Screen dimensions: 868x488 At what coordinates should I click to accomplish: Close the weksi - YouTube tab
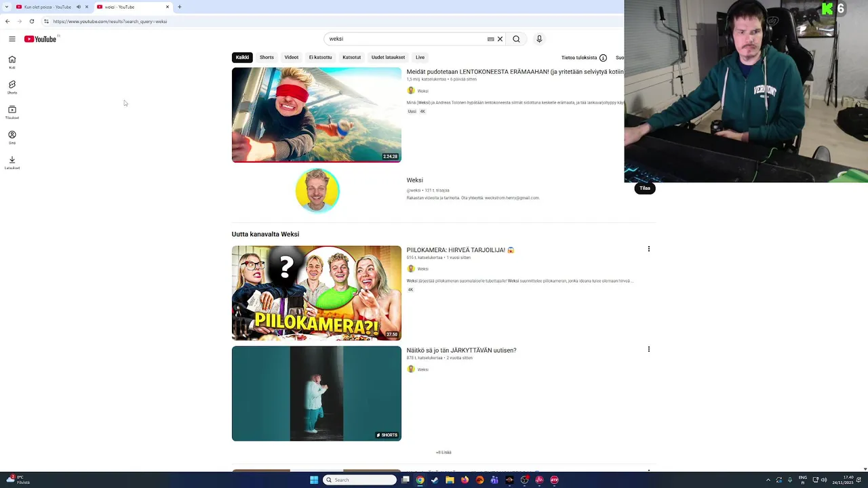tap(167, 7)
